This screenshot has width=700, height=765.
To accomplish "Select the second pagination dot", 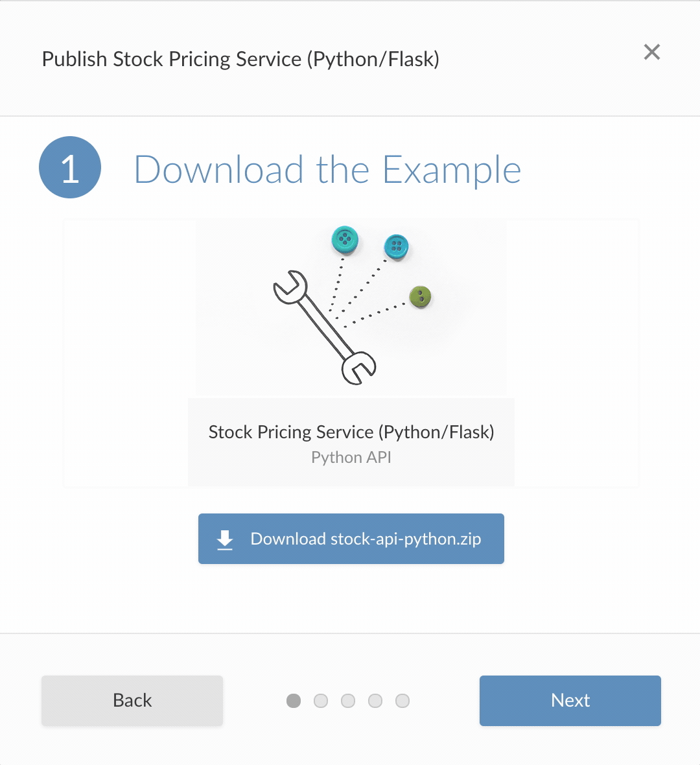I will pos(321,701).
